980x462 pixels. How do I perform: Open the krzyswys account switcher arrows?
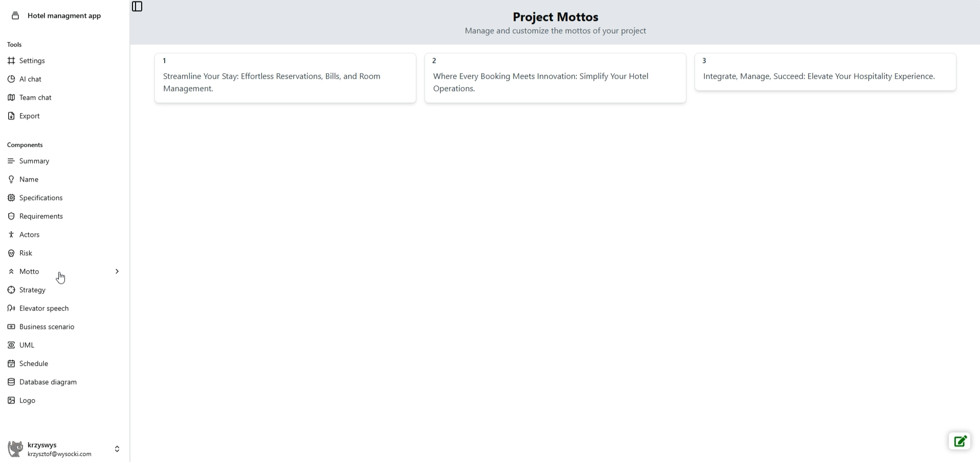(117, 449)
